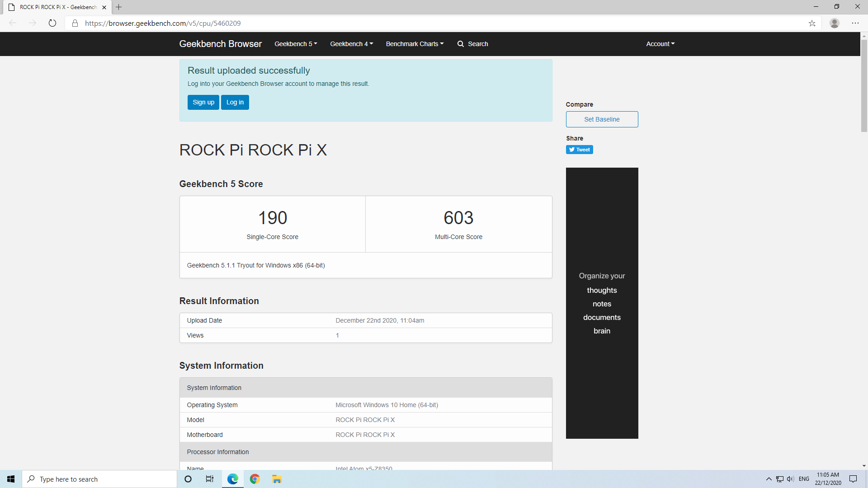The width and height of the screenshot is (868, 488).
Task: Open a new browser tab with the plus icon
Action: [x=118, y=7]
